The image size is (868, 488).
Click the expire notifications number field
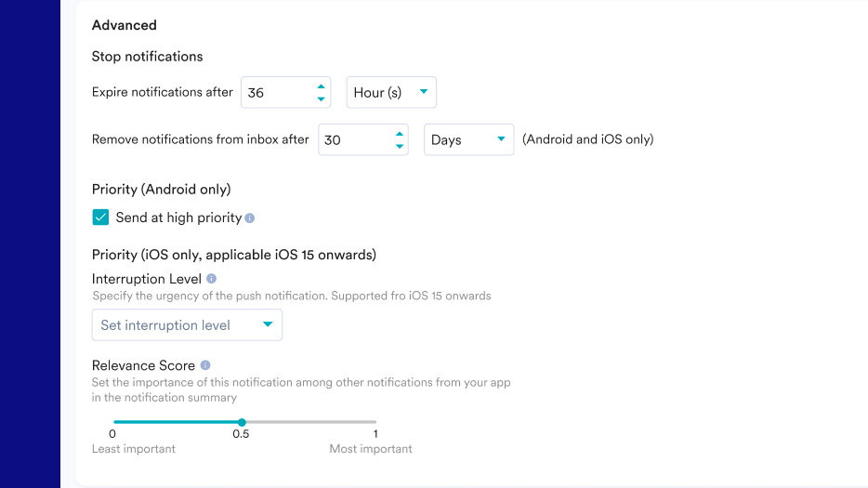[276, 93]
